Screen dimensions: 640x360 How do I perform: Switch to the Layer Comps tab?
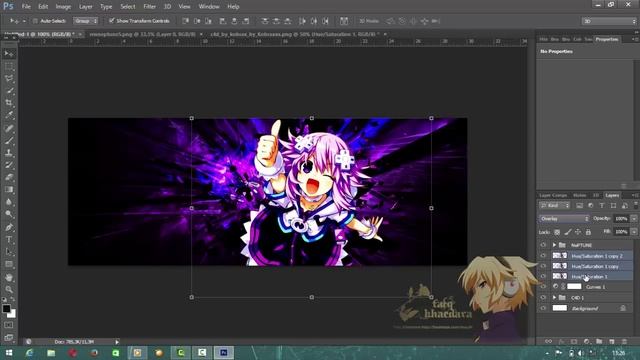(x=553, y=196)
